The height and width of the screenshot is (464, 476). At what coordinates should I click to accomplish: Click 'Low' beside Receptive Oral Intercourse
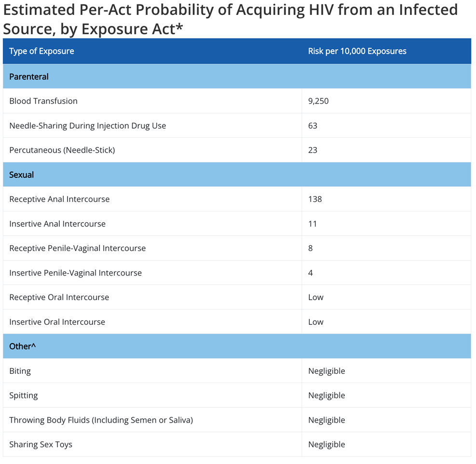coord(316,297)
